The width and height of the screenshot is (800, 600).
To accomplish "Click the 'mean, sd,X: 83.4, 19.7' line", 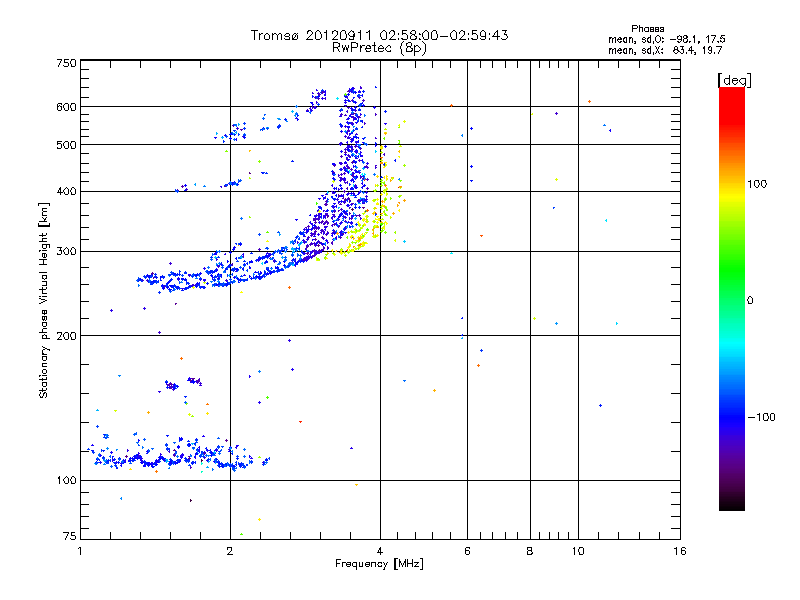I will (665, 50).
